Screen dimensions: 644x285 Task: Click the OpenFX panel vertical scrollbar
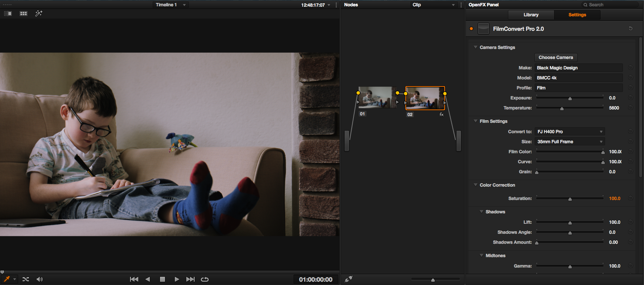[641, 107]
